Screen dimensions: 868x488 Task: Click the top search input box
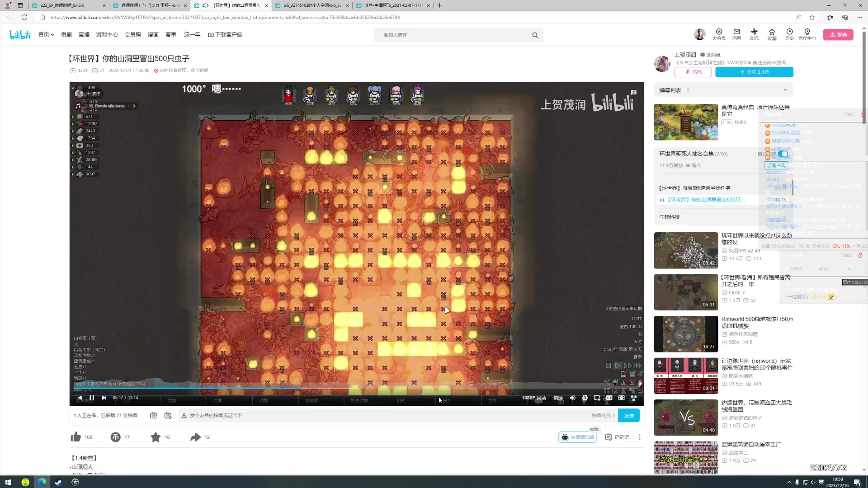(x=453, y=35)
